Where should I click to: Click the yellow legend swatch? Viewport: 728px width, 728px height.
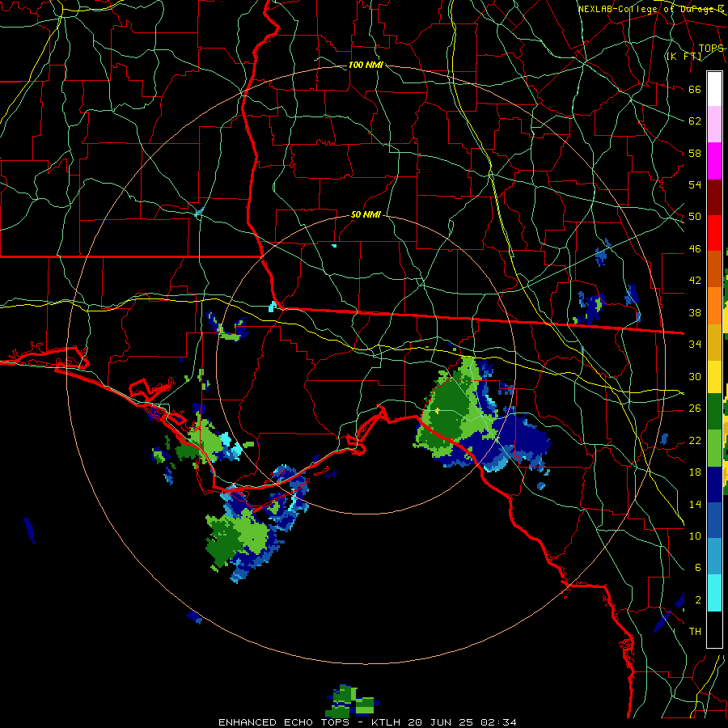tap(714, 377)
